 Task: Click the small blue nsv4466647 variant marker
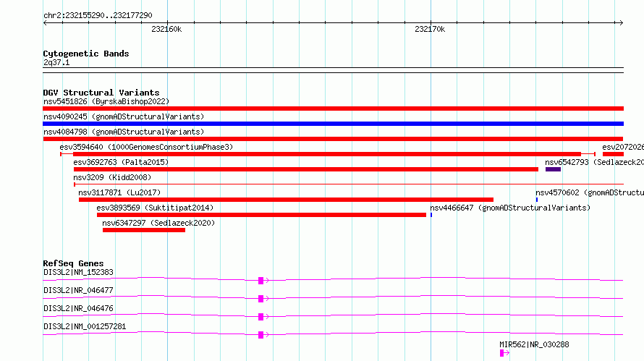coord(431,215)
